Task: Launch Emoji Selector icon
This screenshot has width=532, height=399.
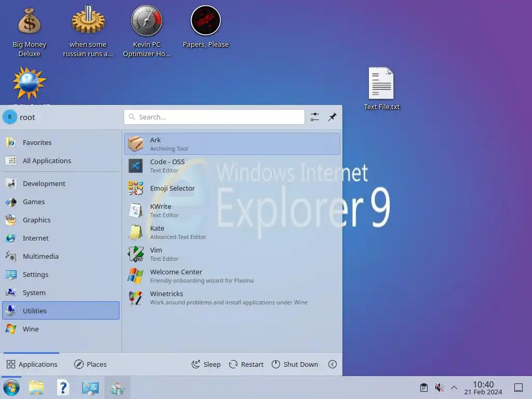Action: point(136,188)
